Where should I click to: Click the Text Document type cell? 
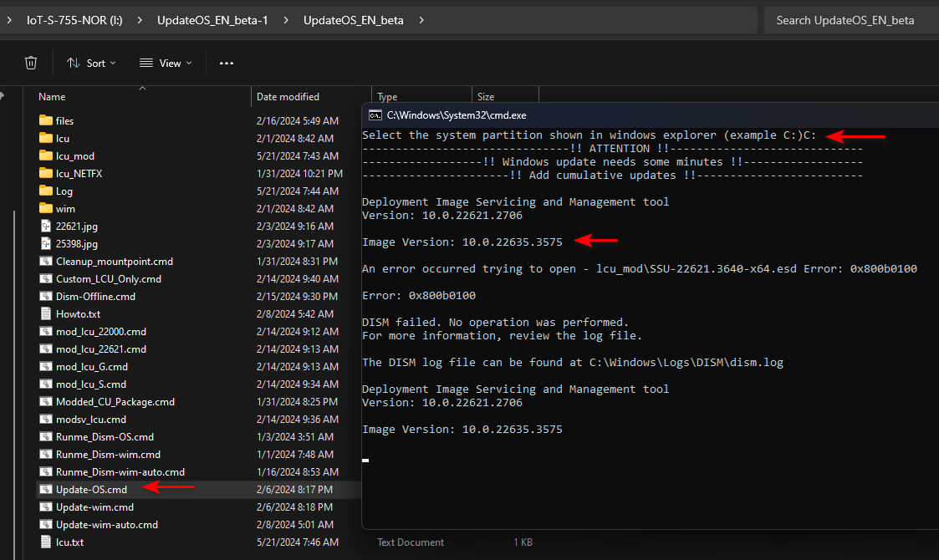point(411,542)
